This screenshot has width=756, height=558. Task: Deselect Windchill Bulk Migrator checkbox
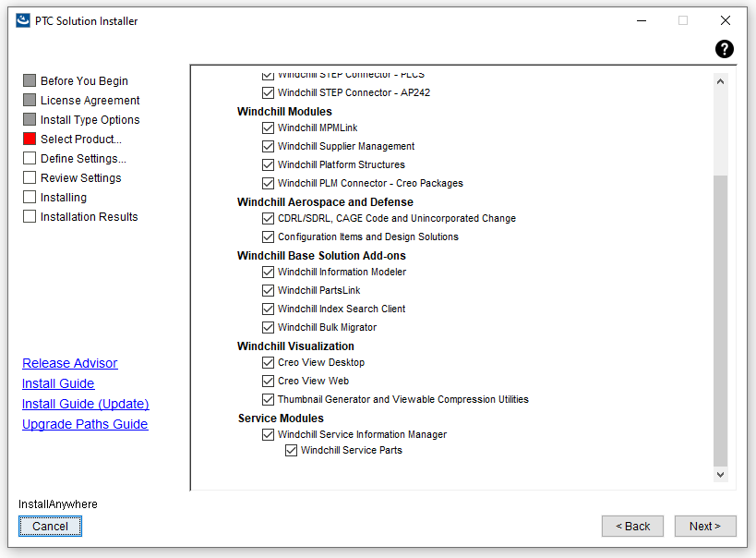click(x=268, y=327)
